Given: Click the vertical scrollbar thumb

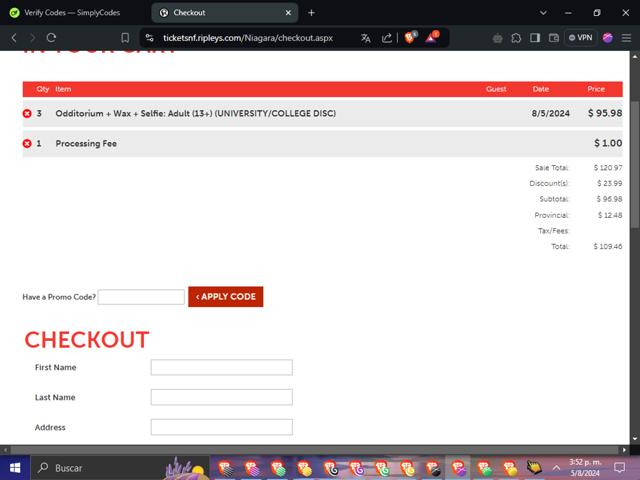Looking at the screenshot, I should coord(635,164).
